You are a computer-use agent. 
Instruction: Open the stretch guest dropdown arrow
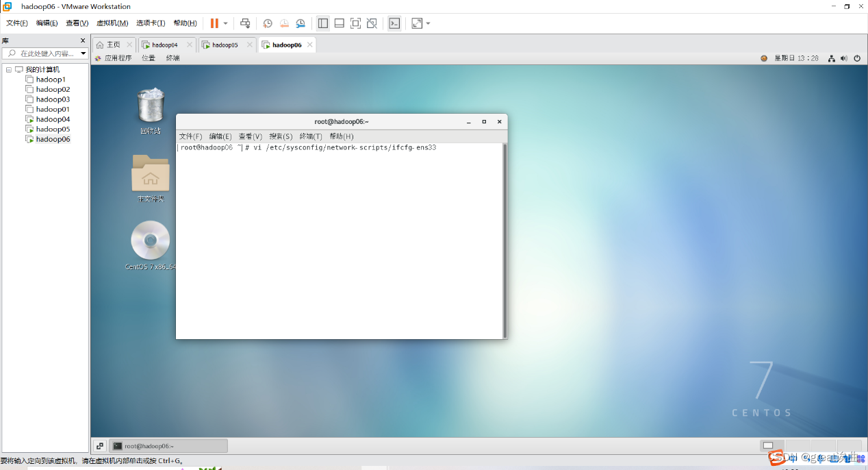(x=429, y=23)
